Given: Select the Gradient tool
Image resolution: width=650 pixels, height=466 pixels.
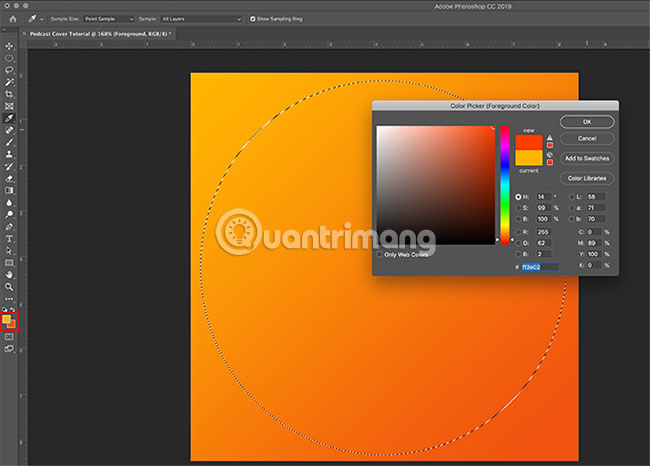Looking at the screenshot, I should 9,190.
